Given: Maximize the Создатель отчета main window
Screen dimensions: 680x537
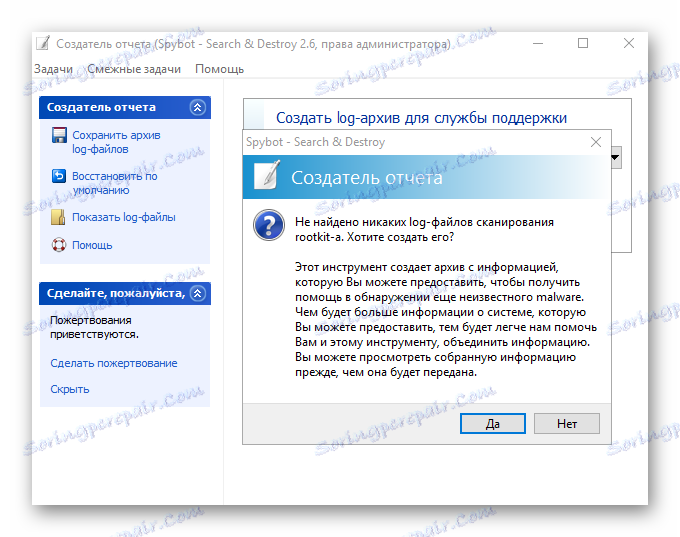Looking at the screenshot, I should point(583,43).
